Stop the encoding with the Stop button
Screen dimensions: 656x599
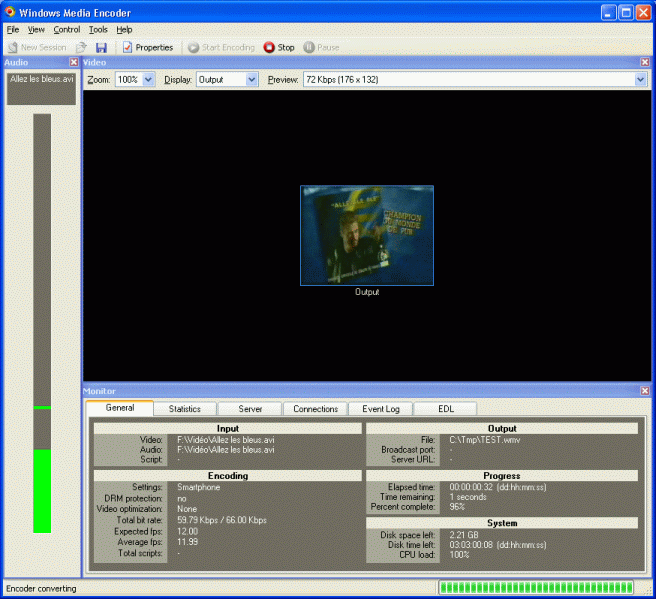(x=279, y=48)
